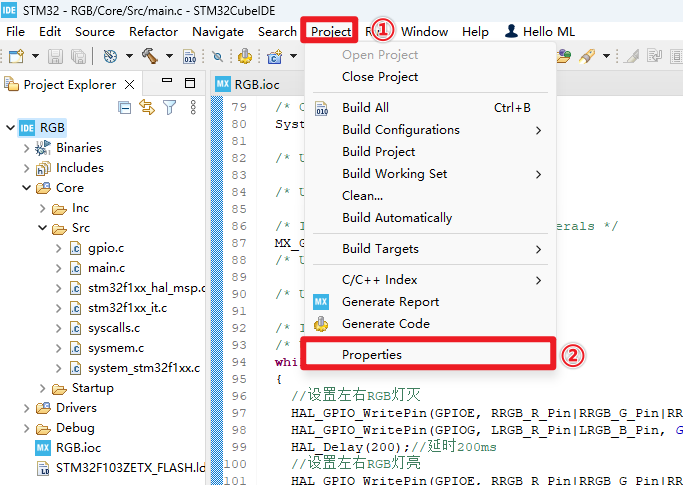This screenshot has height=485, width=683.
Task: Choose Generate Code menu entry
Action: 430,324
